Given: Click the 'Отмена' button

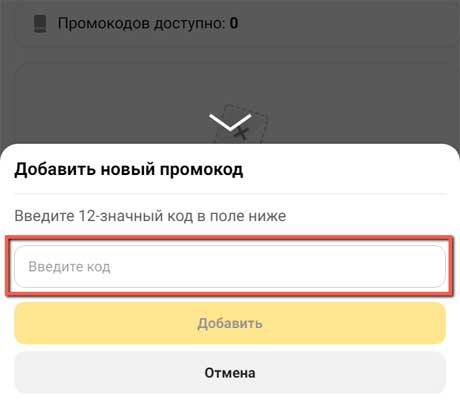Looking at the screenshot, I should pos(230,373).
